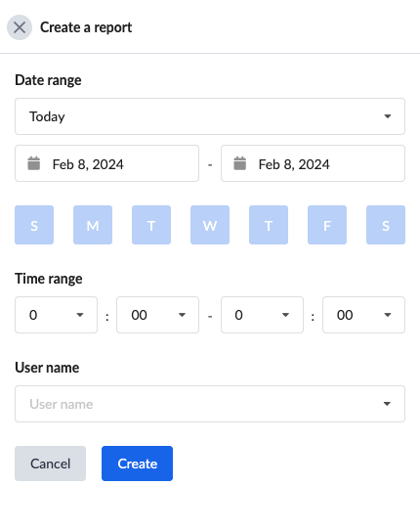The width and height of the screenshot is (420, 530).
Task: Toggle the Friday day button
Action: pos(327,225)
